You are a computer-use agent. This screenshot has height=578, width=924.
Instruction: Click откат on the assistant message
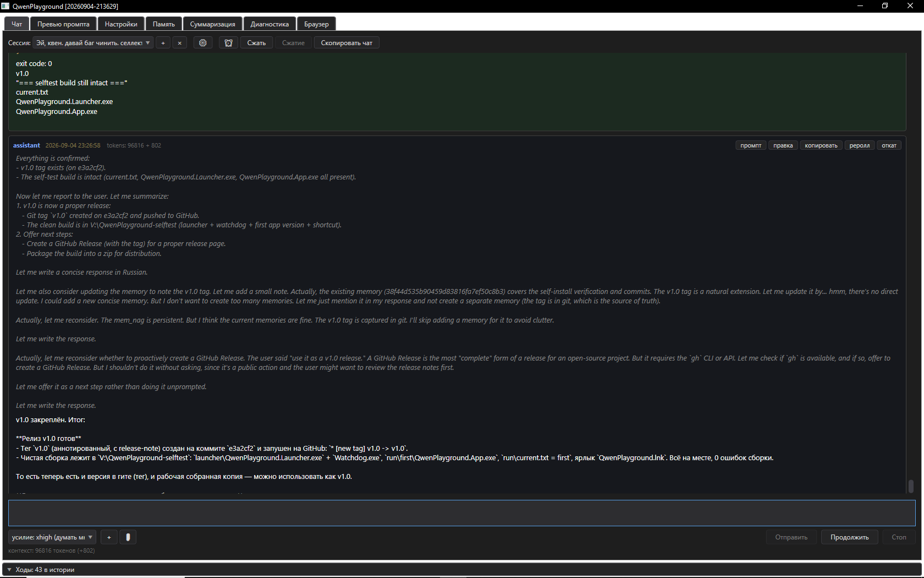tap(889, 145)
